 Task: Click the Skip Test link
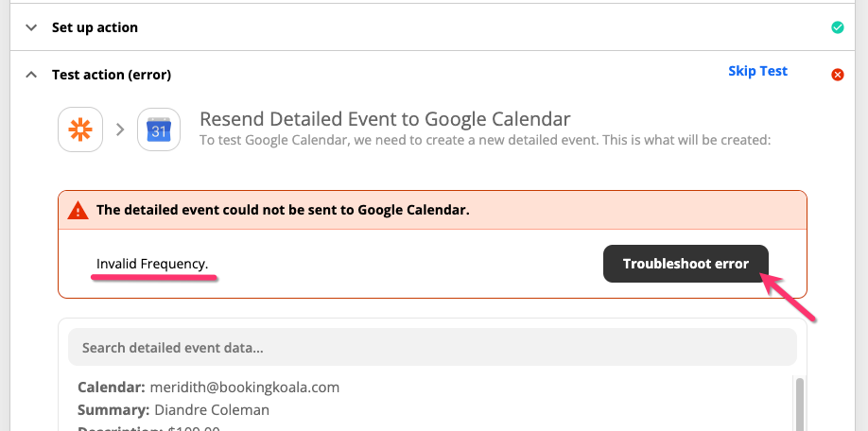(757, 71)
